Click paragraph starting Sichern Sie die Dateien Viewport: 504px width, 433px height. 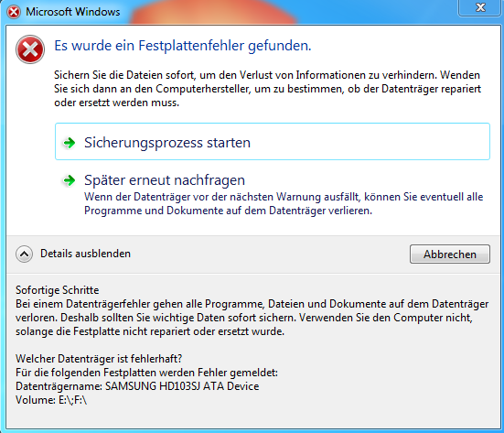tap(267, 89)
